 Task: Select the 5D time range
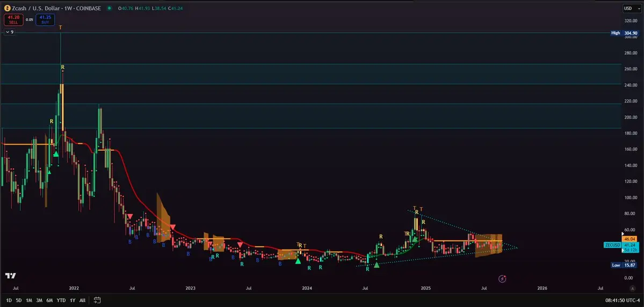click(x=19, y=301)
